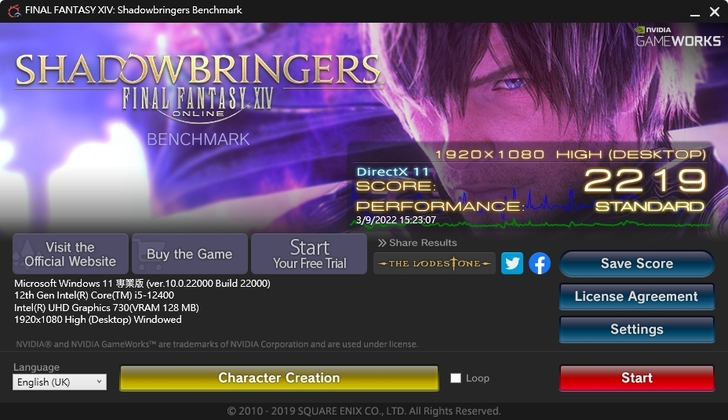
Task: Enable the Loop checkbox
Action: tap(455, 378)
